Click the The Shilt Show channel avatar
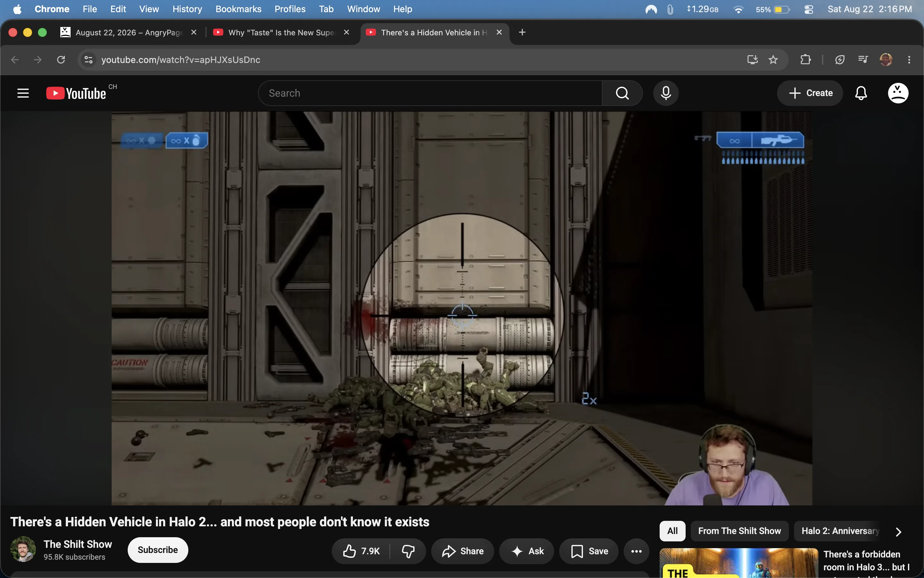Viewport: 924px width, 578px height. [23, 549]
